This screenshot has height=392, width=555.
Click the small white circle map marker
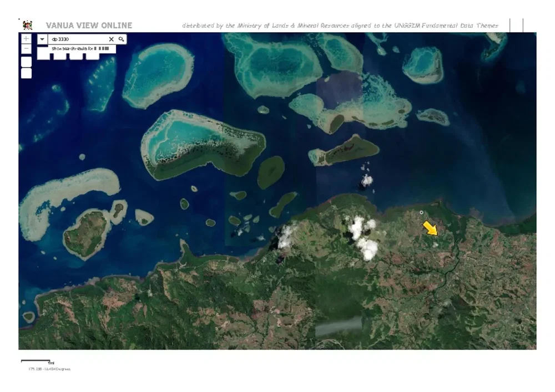421,212
